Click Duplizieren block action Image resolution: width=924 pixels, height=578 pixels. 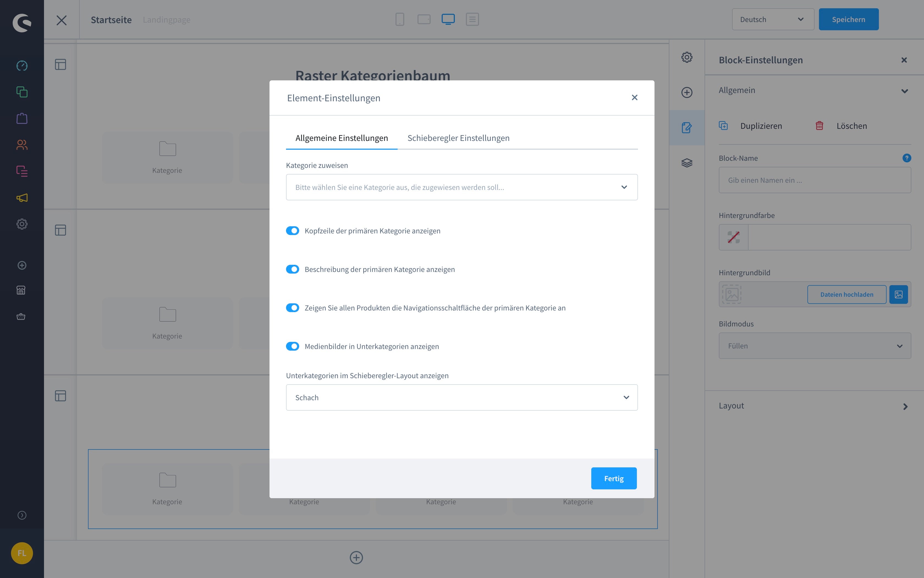751,126
